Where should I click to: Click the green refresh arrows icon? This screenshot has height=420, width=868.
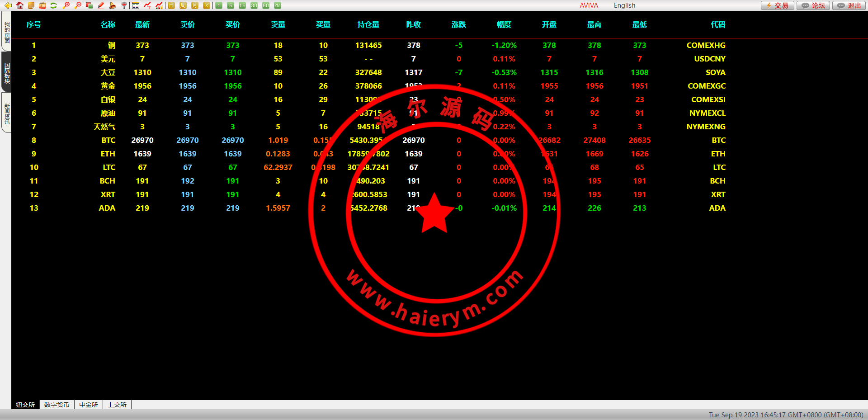click(x=54, y=5)
